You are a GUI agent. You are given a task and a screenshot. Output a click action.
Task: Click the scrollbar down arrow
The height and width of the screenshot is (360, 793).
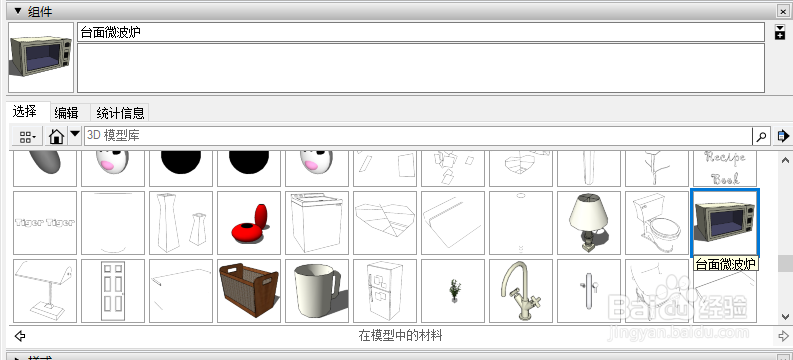785,317
